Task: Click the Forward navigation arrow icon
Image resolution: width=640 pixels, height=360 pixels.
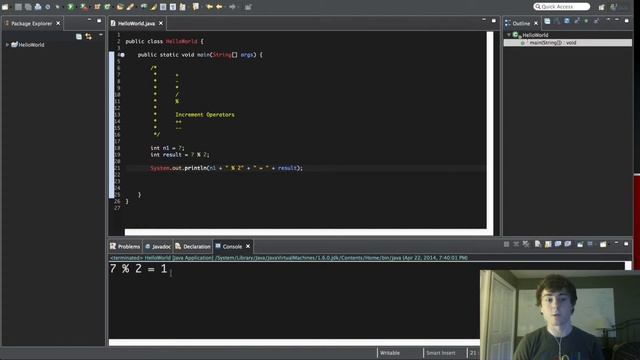Action: click(x=232, y=7)
